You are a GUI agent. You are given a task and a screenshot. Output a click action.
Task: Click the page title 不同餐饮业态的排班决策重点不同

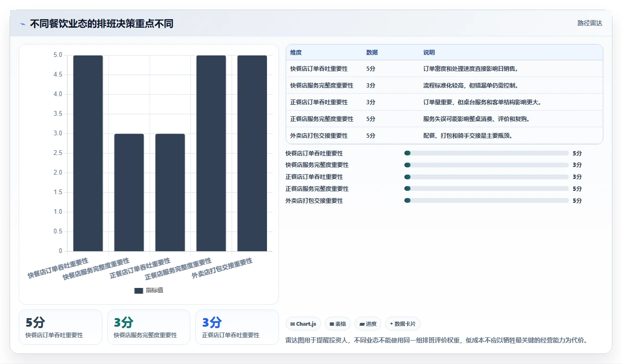point(101,24)
